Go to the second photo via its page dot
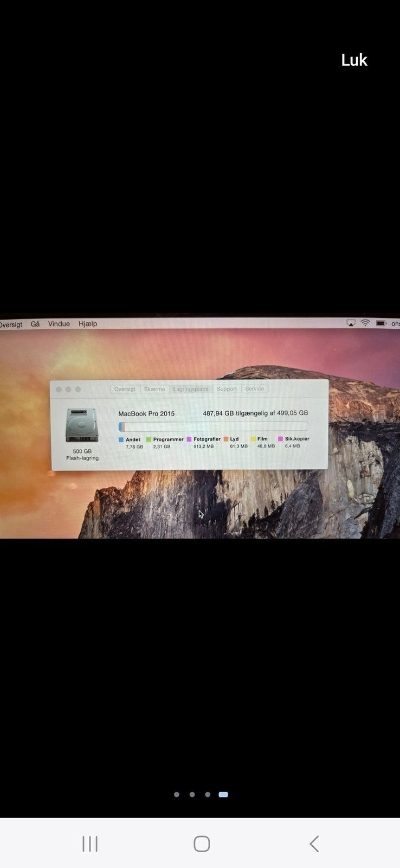This screenshot has width=400, height=868. tap(192, 794)
